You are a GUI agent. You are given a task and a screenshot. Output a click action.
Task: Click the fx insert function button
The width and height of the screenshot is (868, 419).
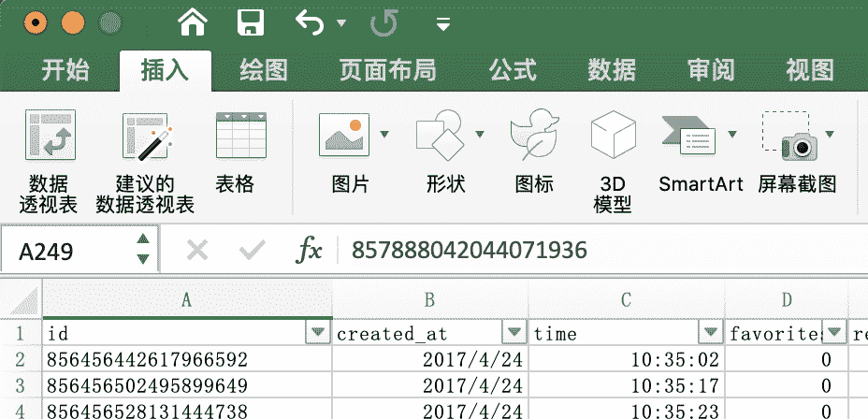click(x=309, y=250)
